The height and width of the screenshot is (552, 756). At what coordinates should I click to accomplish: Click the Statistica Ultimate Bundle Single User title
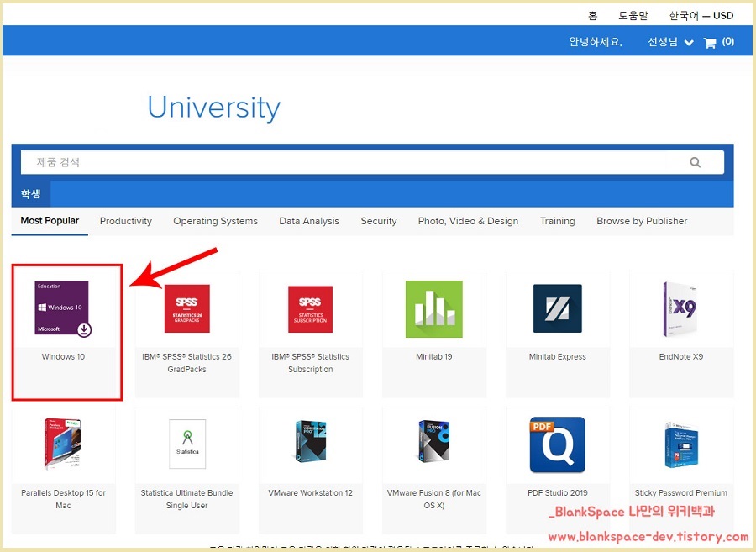click(186, 499)
